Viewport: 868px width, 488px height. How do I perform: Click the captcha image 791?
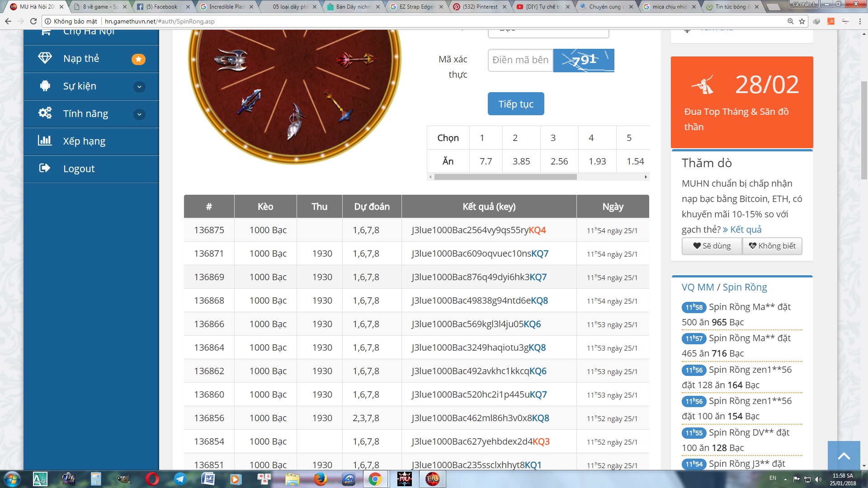click(584, 60)
